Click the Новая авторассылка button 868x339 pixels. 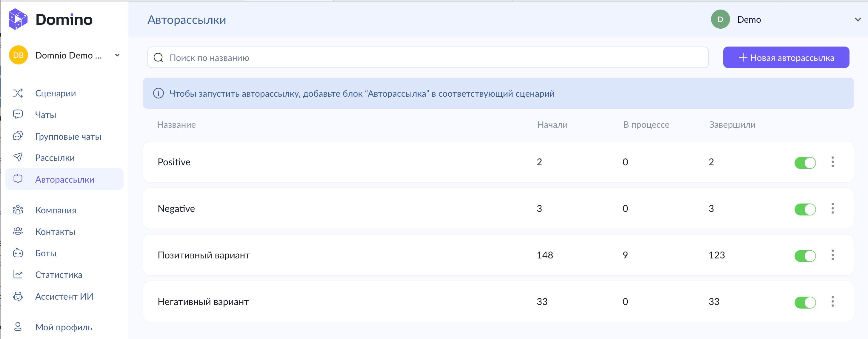(786, 58)
